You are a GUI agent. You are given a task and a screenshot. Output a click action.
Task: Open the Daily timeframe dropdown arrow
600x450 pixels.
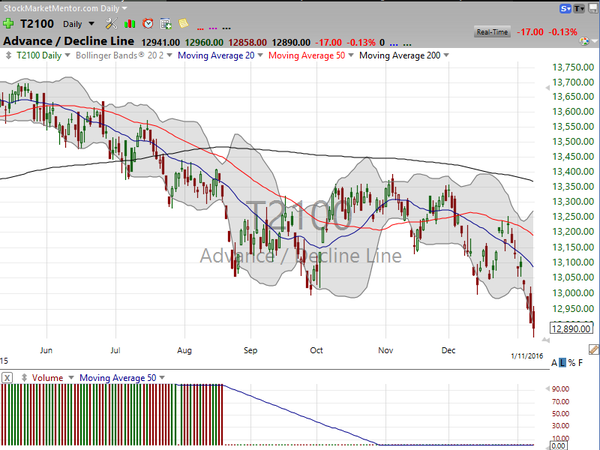point(91,24)
